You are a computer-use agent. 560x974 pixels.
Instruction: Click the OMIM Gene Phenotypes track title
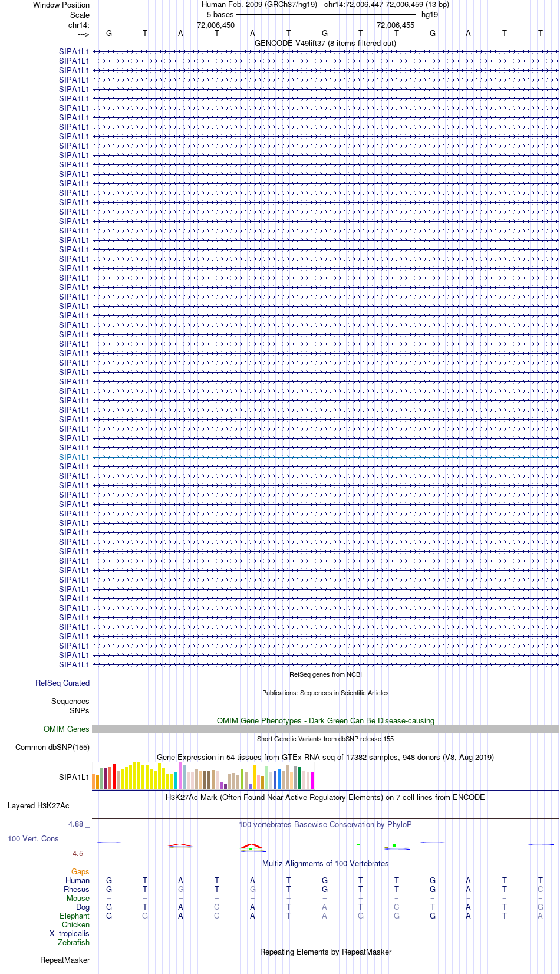click(x=325, y=720)
